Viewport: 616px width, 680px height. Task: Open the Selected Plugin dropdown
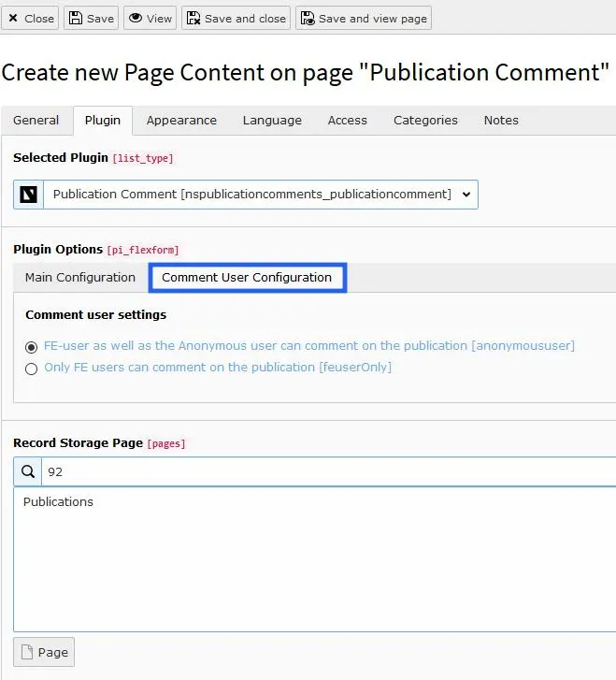246,195
